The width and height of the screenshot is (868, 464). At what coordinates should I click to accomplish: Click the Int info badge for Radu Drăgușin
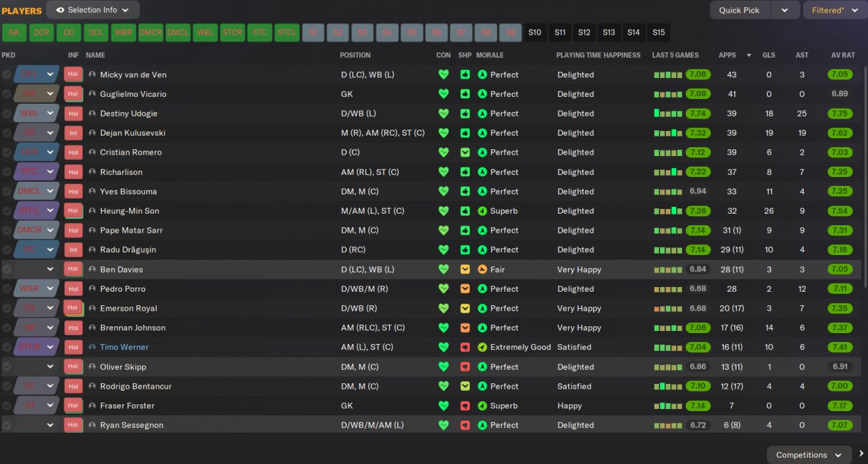tap(73, 250)
